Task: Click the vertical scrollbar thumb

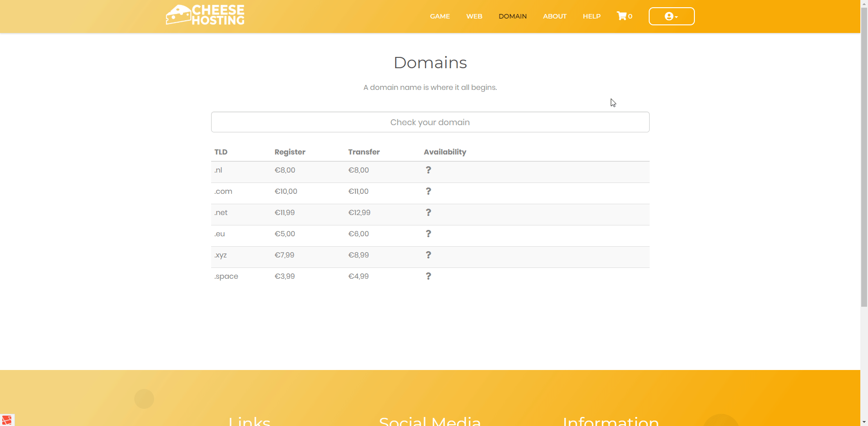Action: click(864, 158)
